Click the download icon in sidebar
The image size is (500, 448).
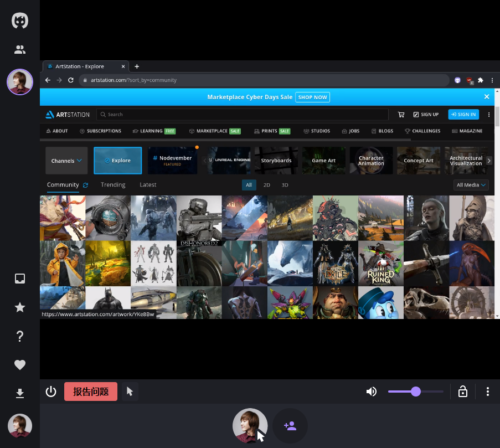(20, 394)
